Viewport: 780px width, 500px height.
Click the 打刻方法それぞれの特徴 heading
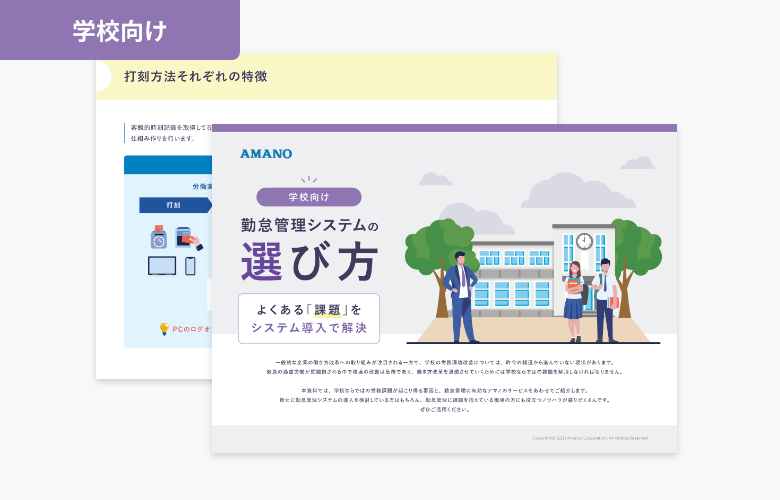click(195, 76)
